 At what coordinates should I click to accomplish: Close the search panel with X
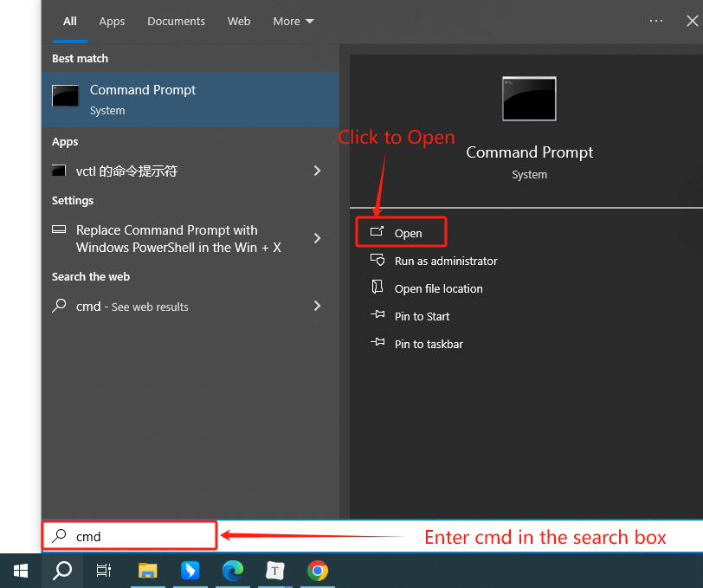tap(693, 21)
